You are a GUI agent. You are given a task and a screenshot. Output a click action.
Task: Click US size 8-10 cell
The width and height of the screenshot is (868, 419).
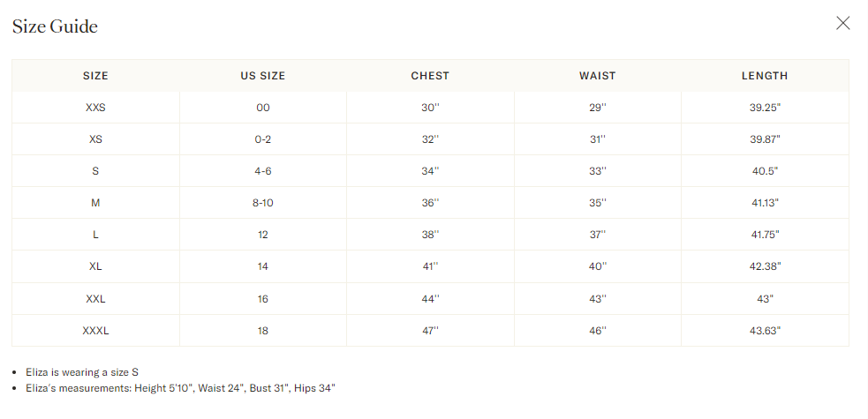pyautogui.click(x=263, y=203)
